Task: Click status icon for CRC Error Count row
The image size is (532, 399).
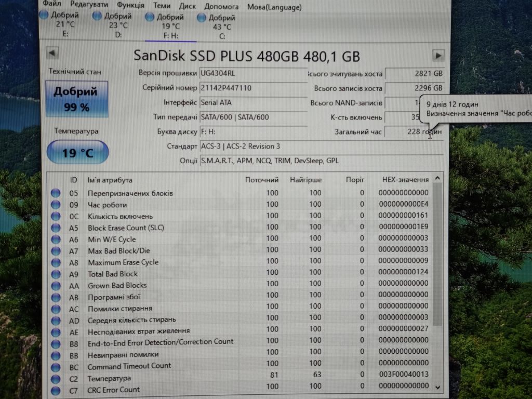Action: click(x=56, y=391)
